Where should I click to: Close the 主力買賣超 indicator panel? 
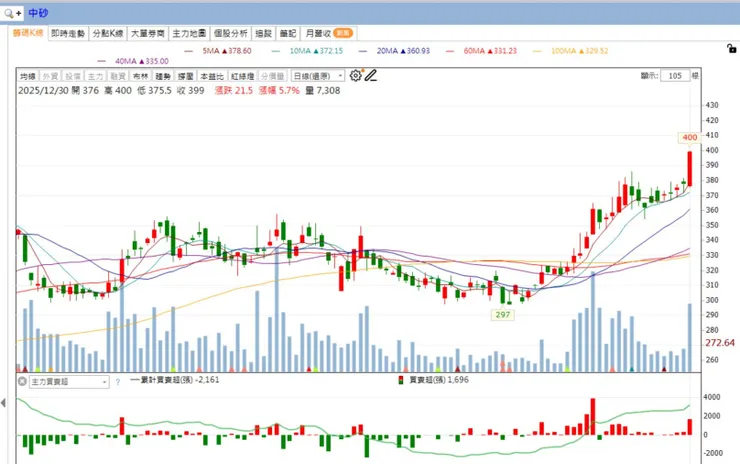coord(22,381)
